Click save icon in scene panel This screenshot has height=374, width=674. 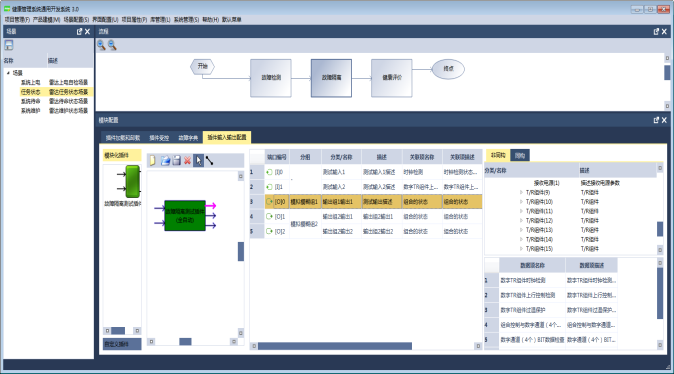[9, 45]
